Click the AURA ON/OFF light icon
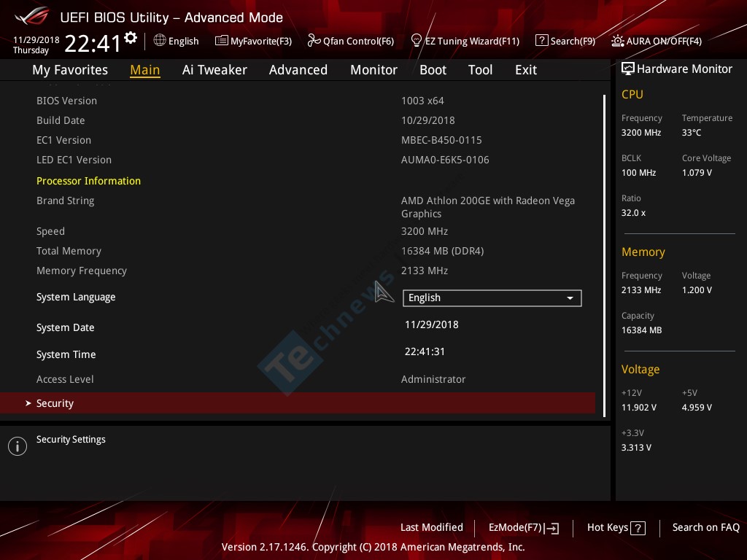Screen dimensions: 747x560 (617, 41)
